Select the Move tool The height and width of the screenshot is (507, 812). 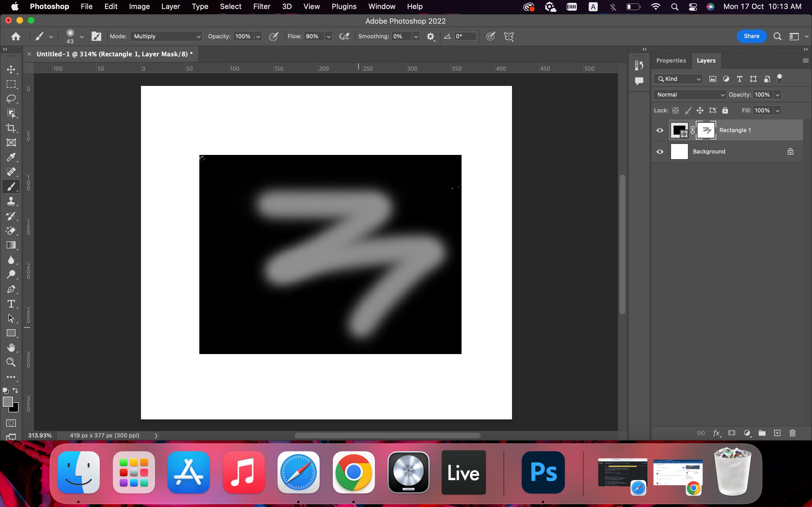[11, 69]
